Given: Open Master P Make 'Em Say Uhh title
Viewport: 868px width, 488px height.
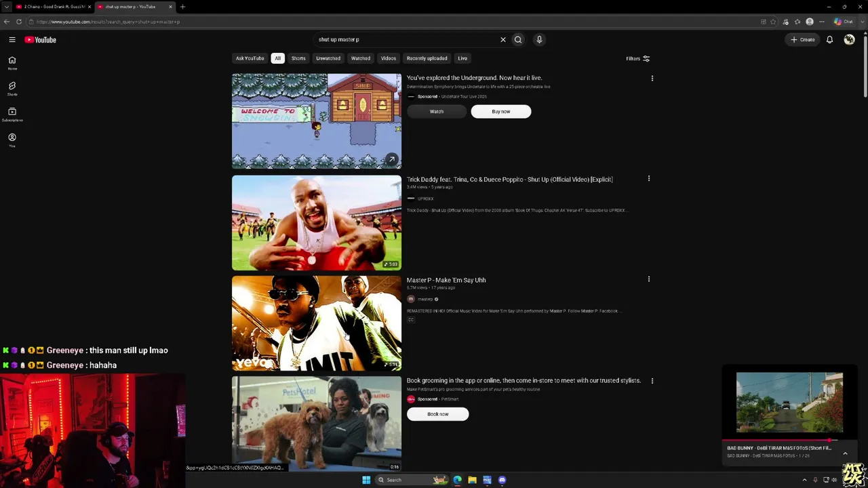Looking at the screenshot, I should pyautogui.click(x=446, y=280).
